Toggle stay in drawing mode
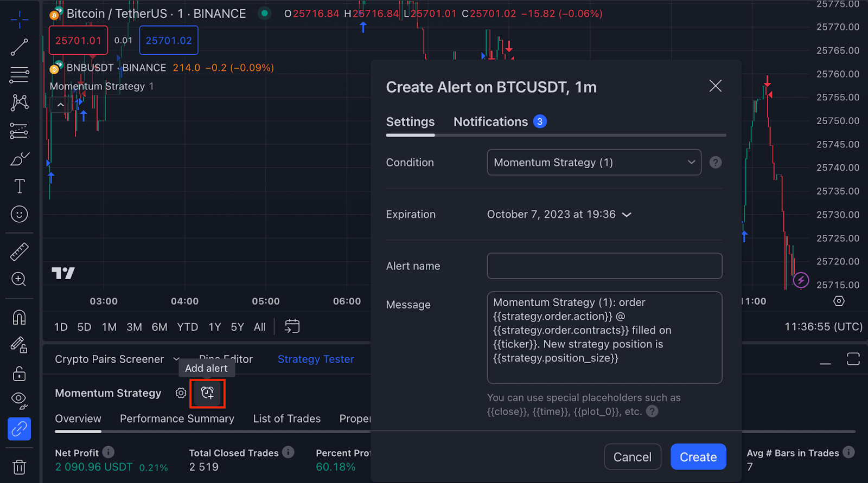 pyautogui.click(x=20, y=345)
